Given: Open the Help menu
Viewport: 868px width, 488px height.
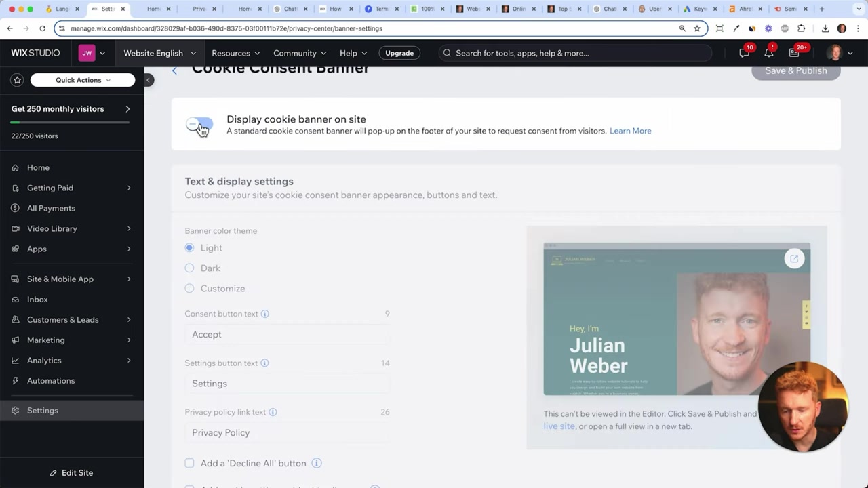Looking at the screenshot, I should (353, 53).
